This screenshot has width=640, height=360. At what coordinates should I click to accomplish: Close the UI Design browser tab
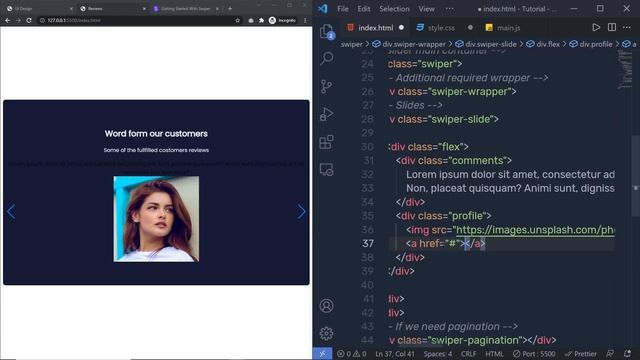tap(71, 9)
